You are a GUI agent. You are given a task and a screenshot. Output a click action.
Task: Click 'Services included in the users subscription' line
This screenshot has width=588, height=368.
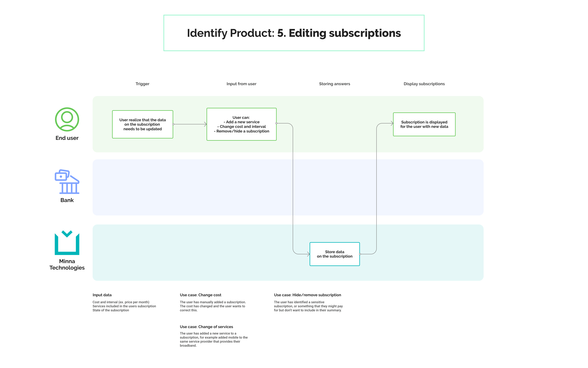(x=124, y=306)
